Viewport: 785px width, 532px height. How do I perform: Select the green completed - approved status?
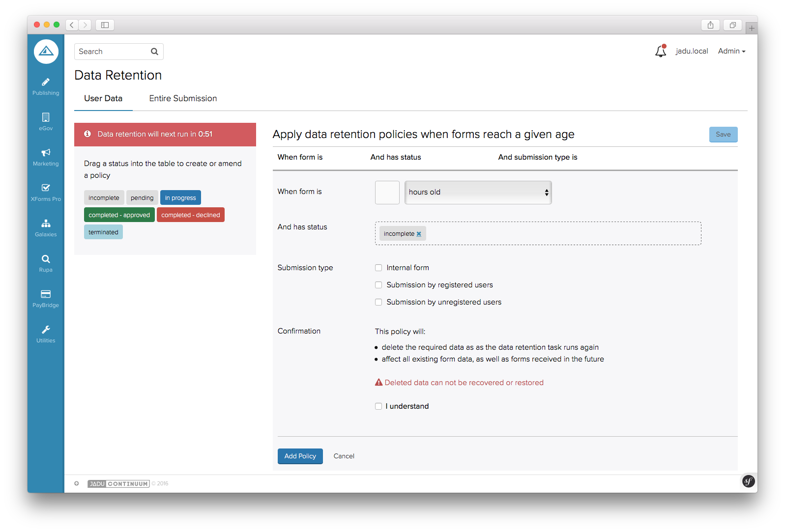coord(119,215)
